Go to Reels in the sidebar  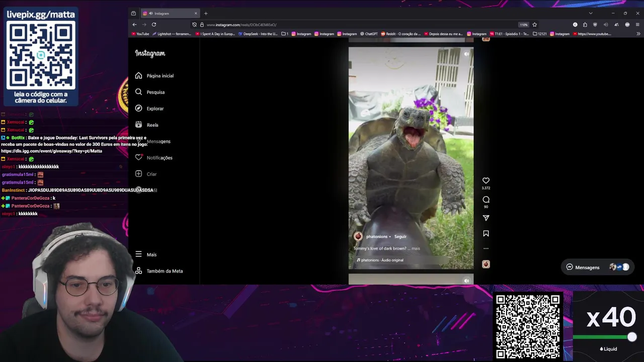[x=146, y=125]
